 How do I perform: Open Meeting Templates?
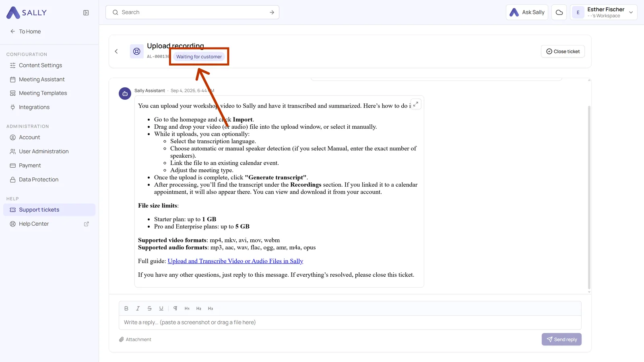coord(49,93)
